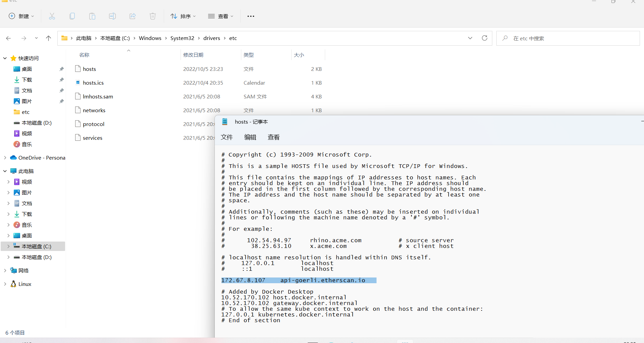Click Windows in the breadcrumb path
The width and height of the screenshot is (644, 343).
[150, 38]
